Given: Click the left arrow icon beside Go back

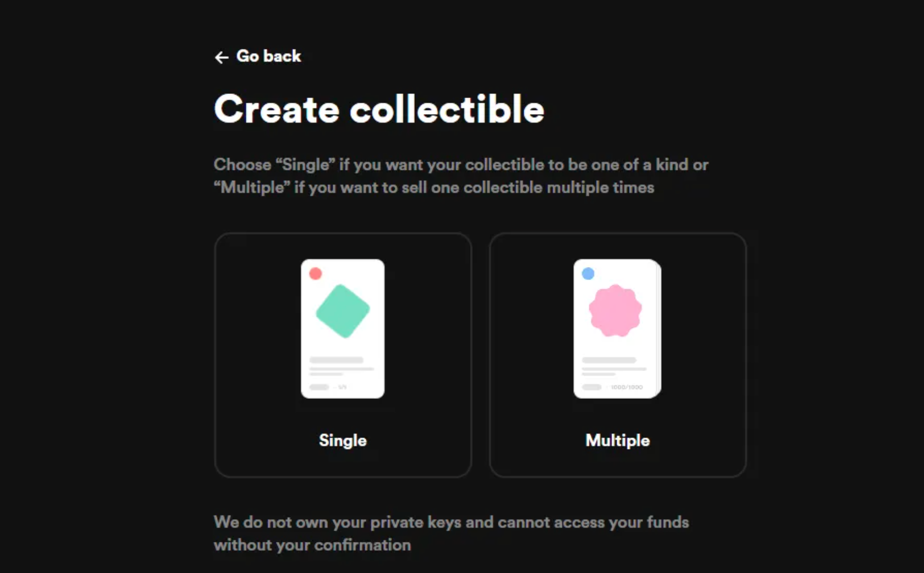Looking at the screenshot, I should 221,57.
